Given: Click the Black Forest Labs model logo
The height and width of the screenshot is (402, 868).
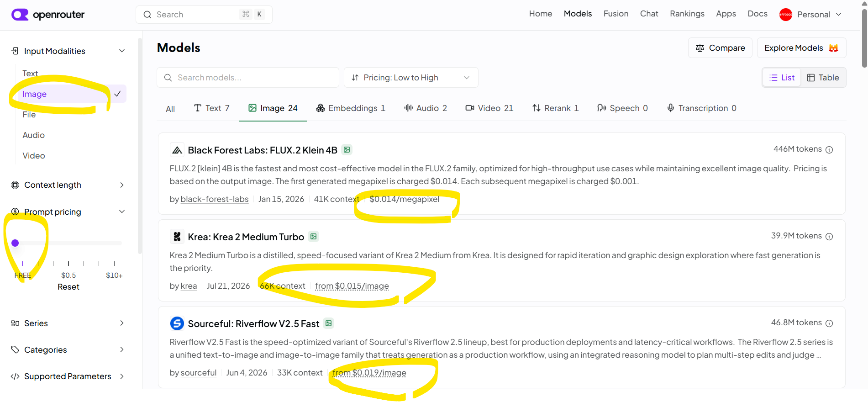Looking at the screenshot, I should (x=177, y=150).
